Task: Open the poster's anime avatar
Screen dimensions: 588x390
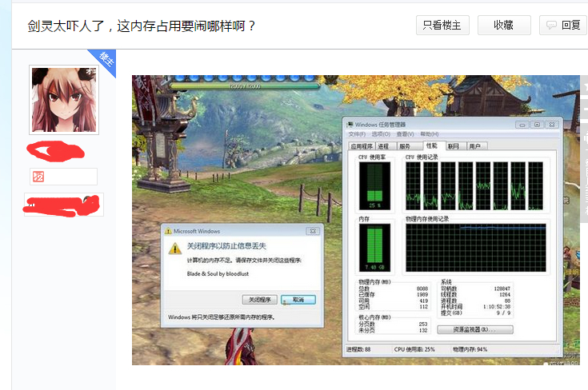Action: click(x=64, y=100)
